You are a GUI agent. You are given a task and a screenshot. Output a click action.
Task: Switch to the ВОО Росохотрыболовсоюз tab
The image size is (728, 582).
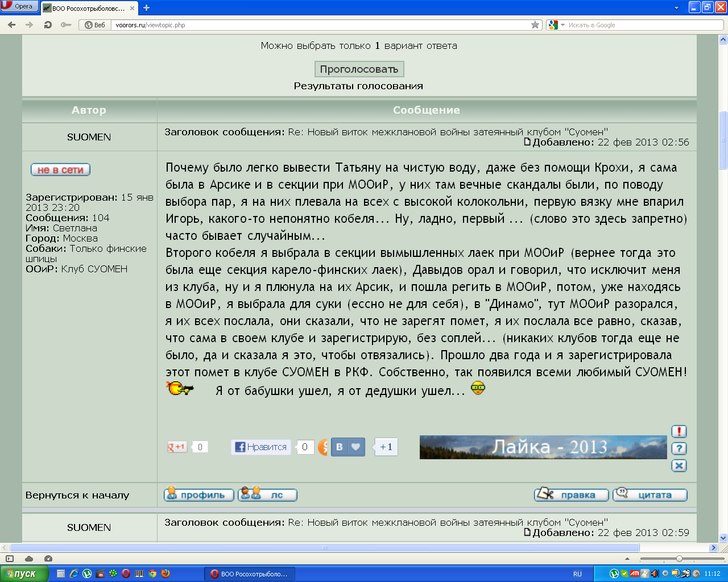click(89, 8)
